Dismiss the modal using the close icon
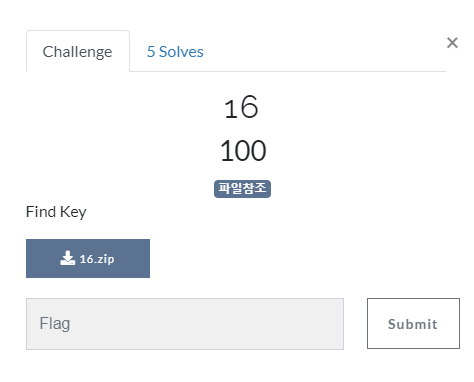The width and height of the screenshot is (474, 382). [x=452, y=43]
